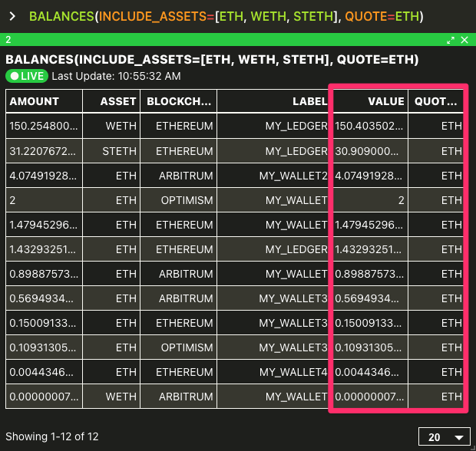Click the BALANCES panel title heading

click(212, 60)
